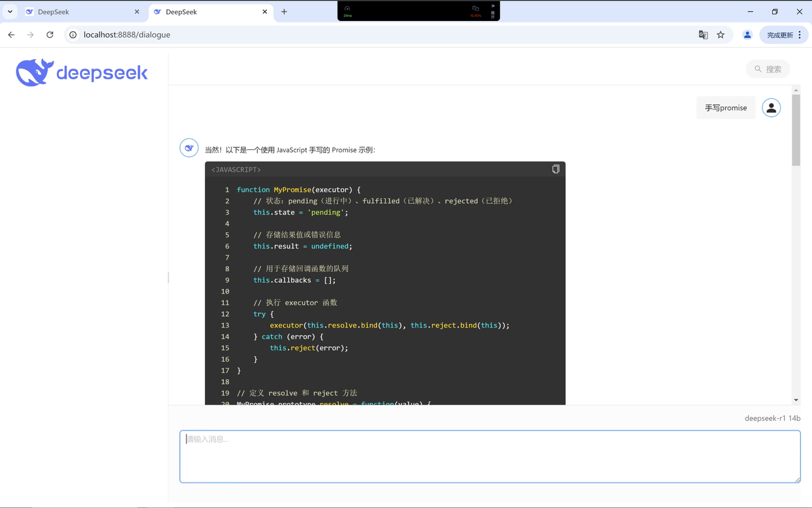Minimize the browser window
The width and height of the screenshot is (812, 508).
click(750, 11)
